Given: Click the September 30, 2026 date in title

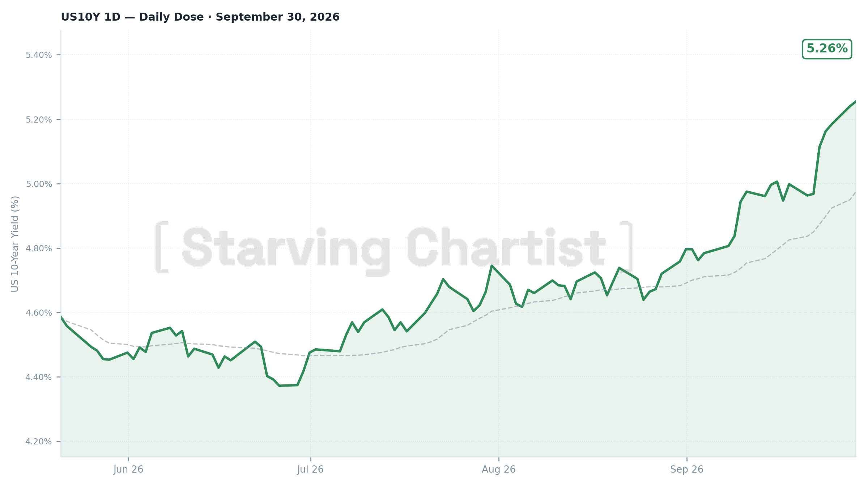Looking at the screenshot, I should coord(278,17).
